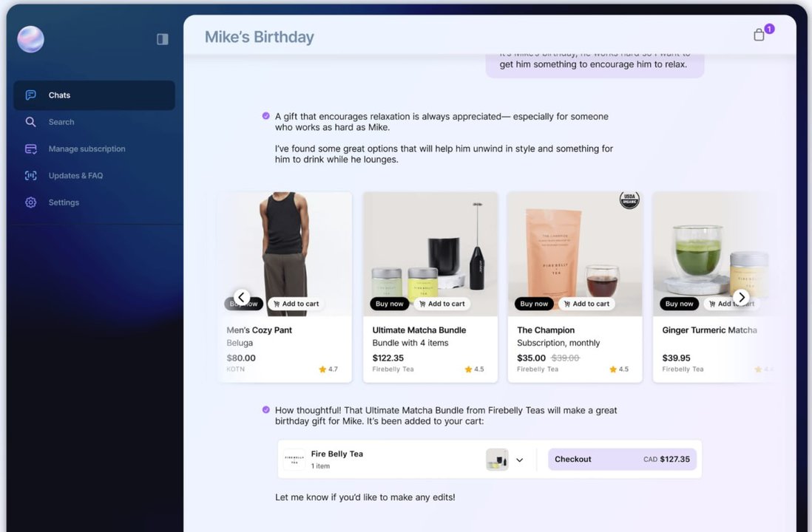Expand the Fire Belly Tea cart dropdown chevron
This screenshot has height=532, width=812.
pos(519,460)
